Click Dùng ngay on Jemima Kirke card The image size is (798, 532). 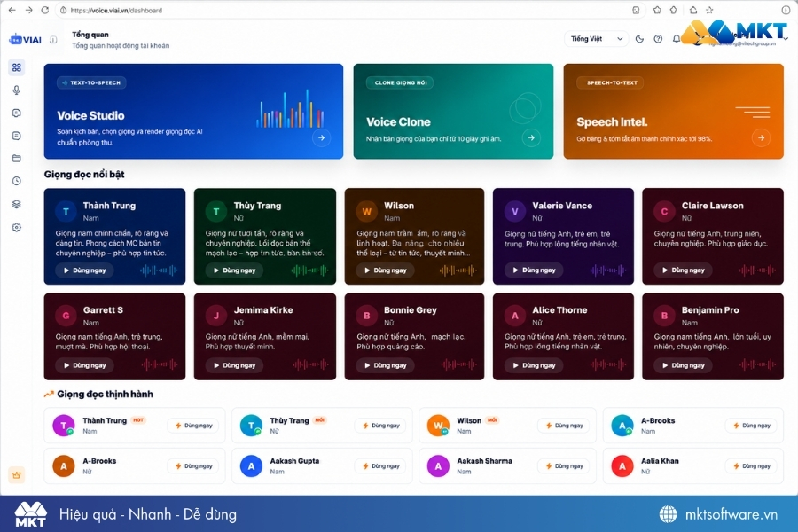[234, 365]
